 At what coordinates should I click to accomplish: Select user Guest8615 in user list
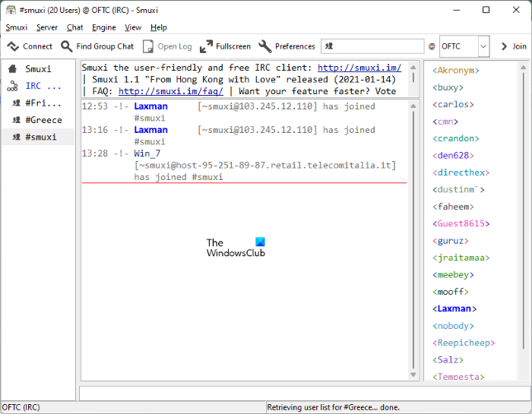461,223
